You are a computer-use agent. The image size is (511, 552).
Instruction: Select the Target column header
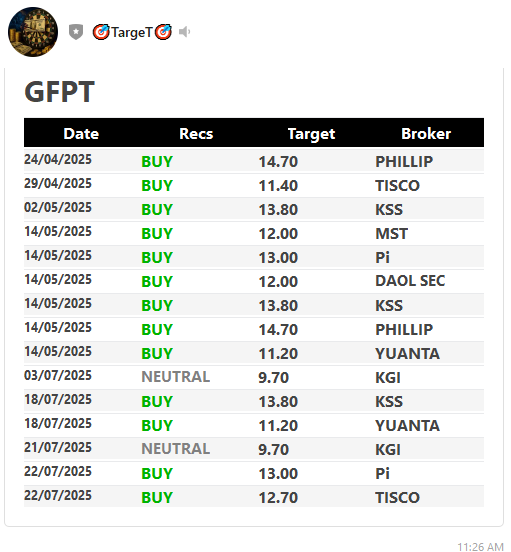(311, 134)
